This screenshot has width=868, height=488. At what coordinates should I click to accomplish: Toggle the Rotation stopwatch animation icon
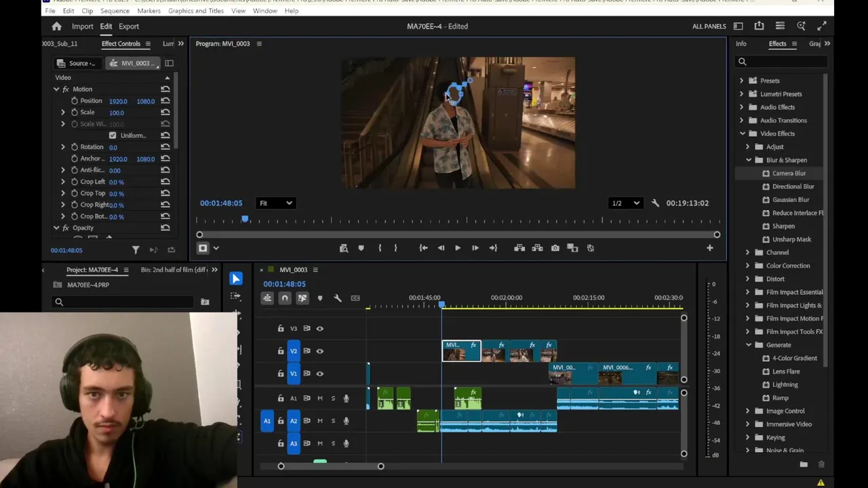point(75,147)
